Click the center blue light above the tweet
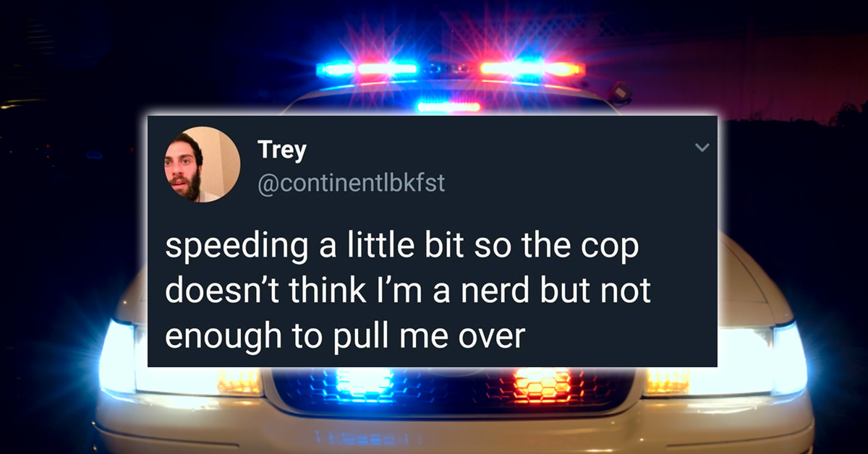Viewport: 868px width, 454px height. 448,107
